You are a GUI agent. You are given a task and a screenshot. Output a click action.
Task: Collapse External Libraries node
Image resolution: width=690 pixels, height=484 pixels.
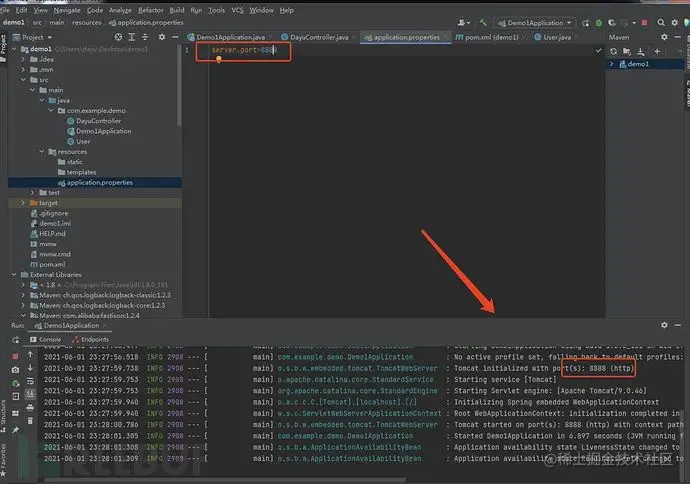pos(14,275)
